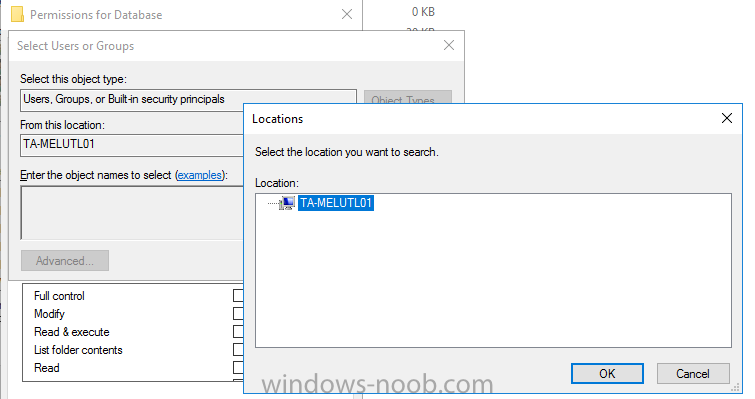Tick the Read & execute permission checkbox
Screen dimensions: 755x399
[x=238, y=332]
